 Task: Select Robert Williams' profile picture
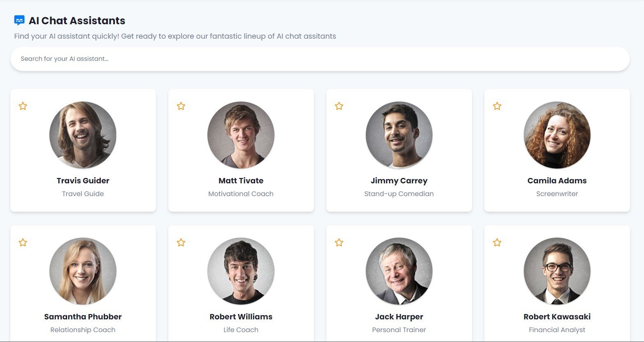coord(241,271)
